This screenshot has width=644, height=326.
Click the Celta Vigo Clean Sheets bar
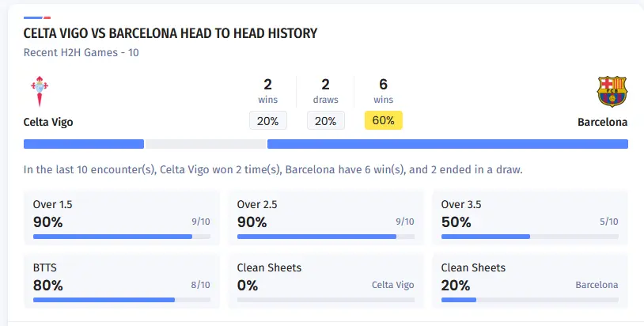point(326,300)
